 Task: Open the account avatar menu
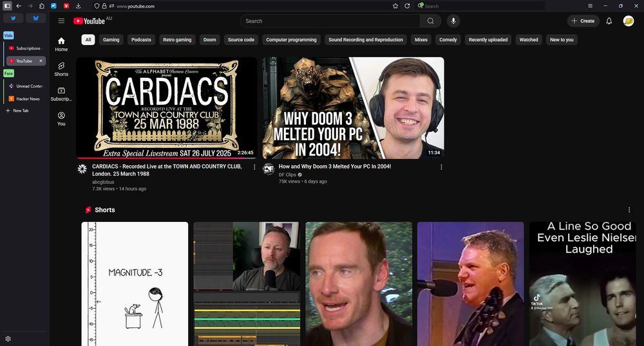point(629,21)
